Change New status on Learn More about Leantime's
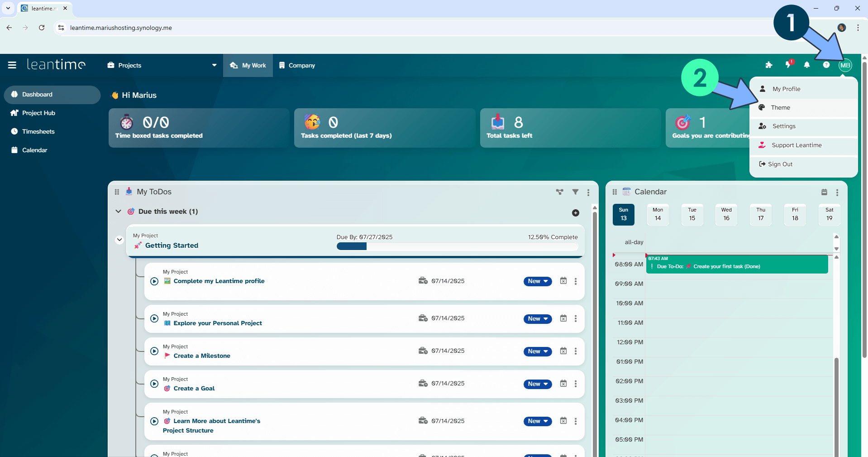This screenshot has width=868, height=457. coord(538,421)
